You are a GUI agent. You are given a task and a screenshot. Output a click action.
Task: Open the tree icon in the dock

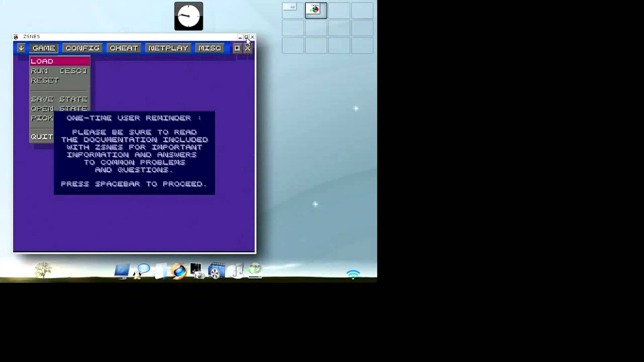tap(43, 270)
